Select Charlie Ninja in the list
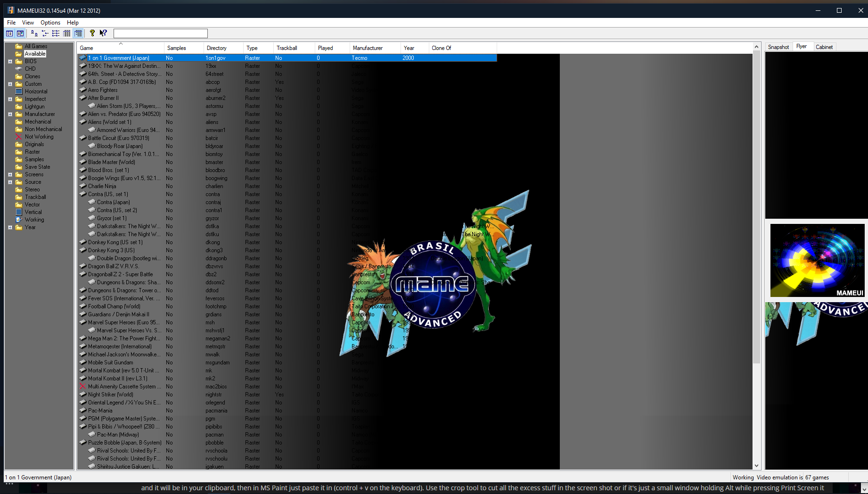 [x=102, y=186]
